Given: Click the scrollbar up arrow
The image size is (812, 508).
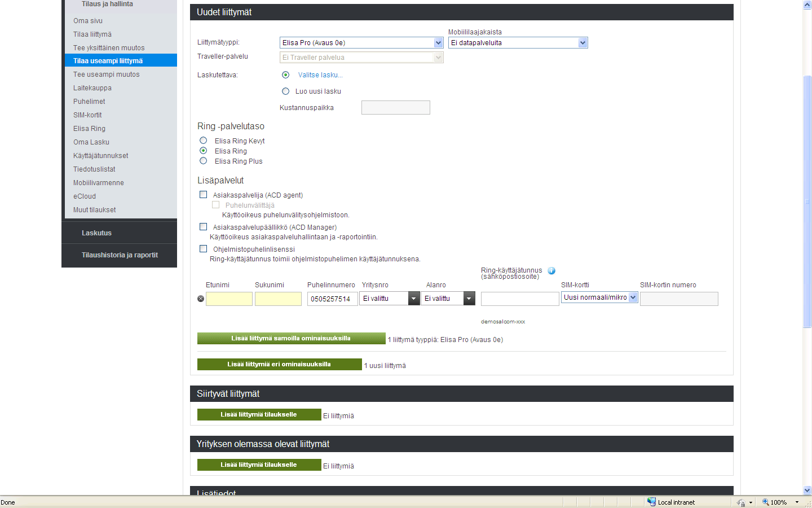Looking at the screenshot, I should [x=807, y=5].
